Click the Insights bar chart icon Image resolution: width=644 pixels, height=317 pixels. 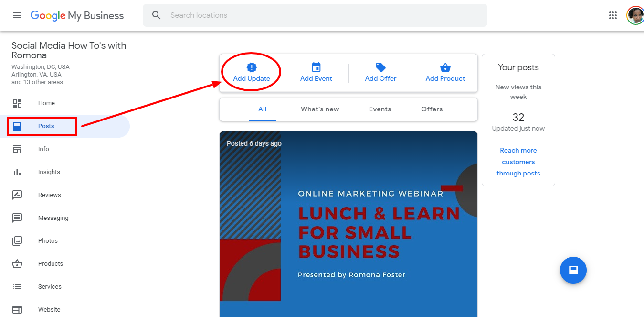coord(17,172)
